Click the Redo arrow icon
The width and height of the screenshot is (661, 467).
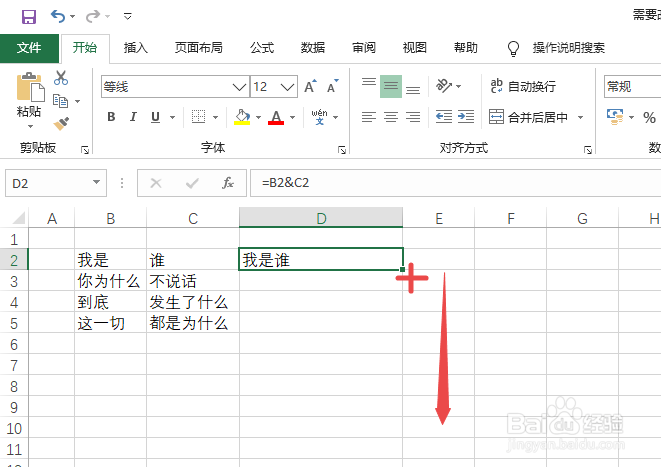tap(92, 16)
